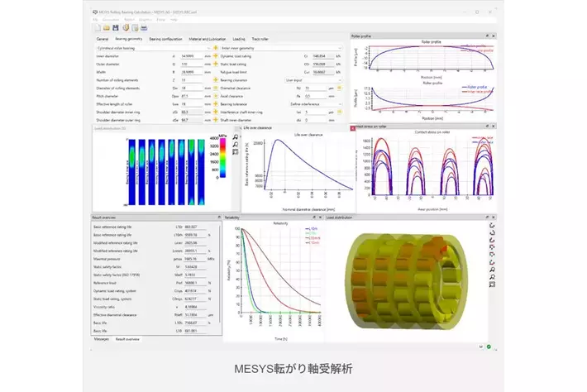This screenshot has width=587, height=392.
Task: Click the yellow button beside Interference shaft-inner ring µm
Action: coord(339,112)
